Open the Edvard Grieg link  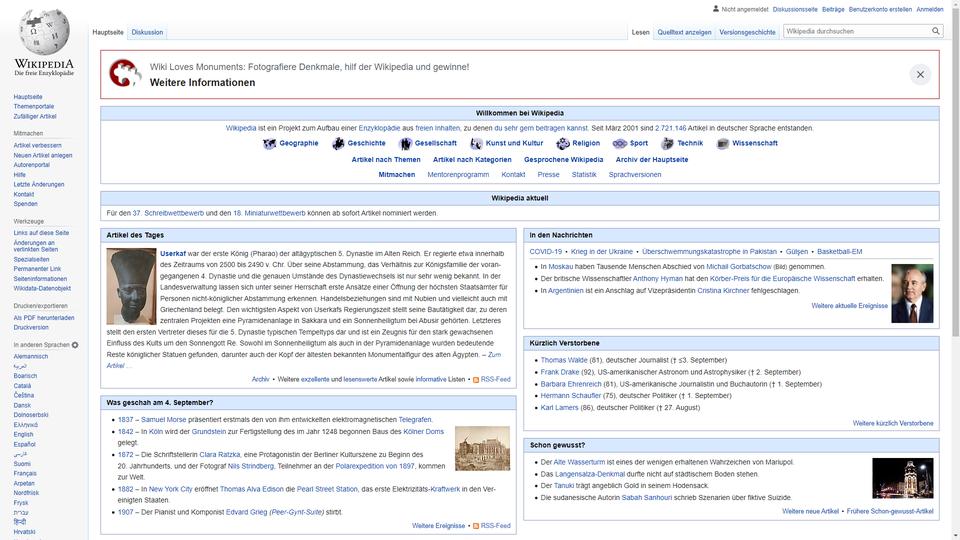click(246, 512)
